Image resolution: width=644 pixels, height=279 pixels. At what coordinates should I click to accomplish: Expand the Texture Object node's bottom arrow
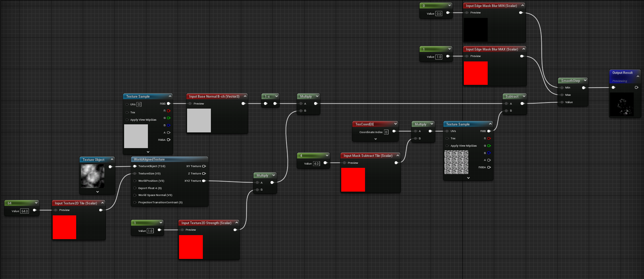tap(97, 192)
